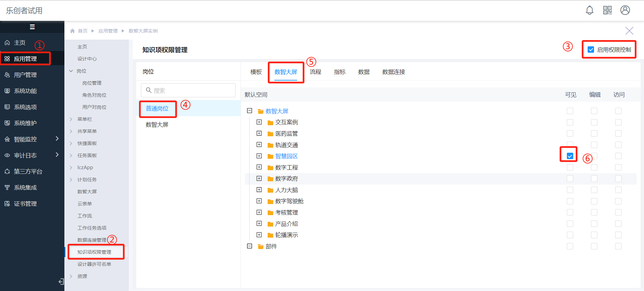This screenshot has width=644, height=291.
Task: Collapse the 数智大屏 root tree node
Action: coord(250,111)
